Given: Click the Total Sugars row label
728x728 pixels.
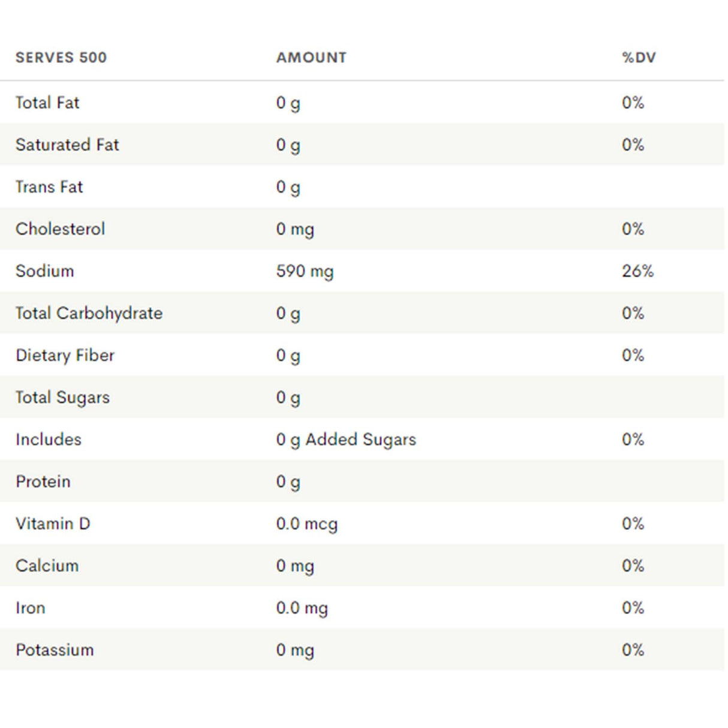Looking at the screenshot, I should (62, 398).
